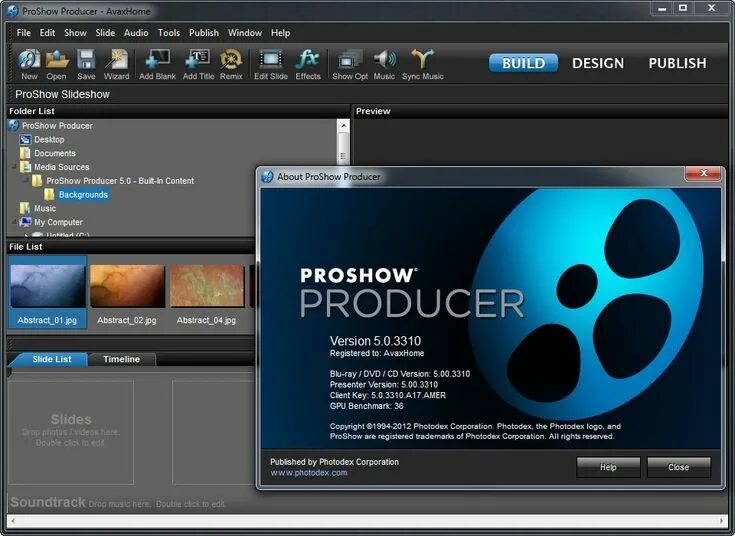Screen dimensions: 735x536
Task: Launch the Wizard tool
Action: coord(116,64)
